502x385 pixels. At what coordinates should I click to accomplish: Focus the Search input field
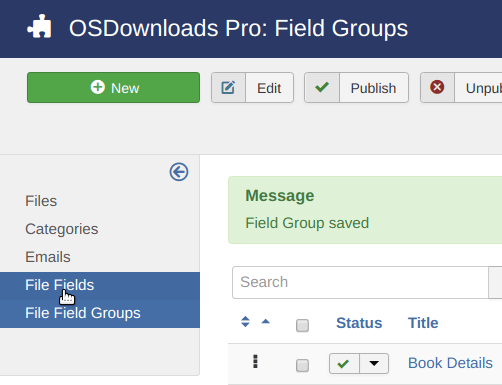(x=360, y=282)
